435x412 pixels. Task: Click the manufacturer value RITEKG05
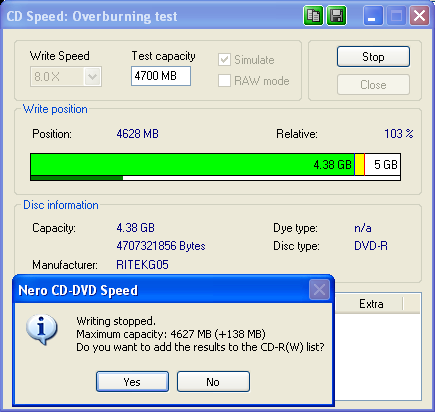point(142,265)
